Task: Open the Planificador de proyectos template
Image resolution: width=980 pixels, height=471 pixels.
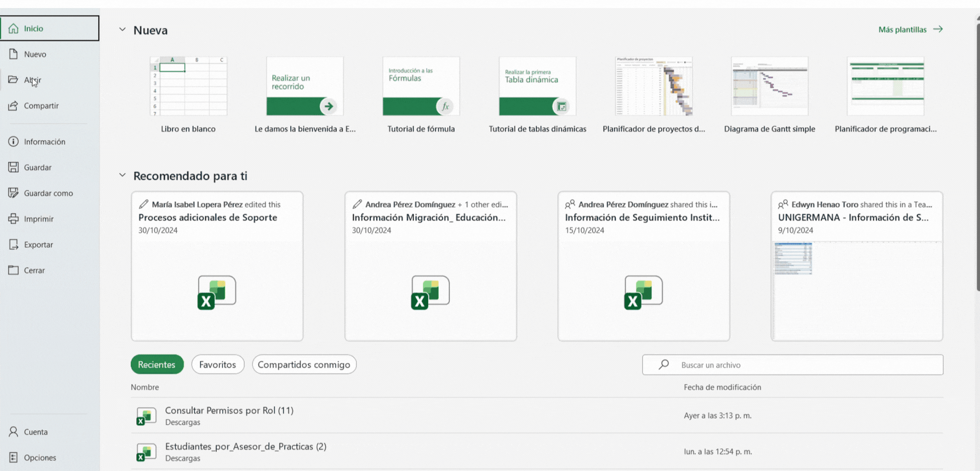Action: [654, 96]
